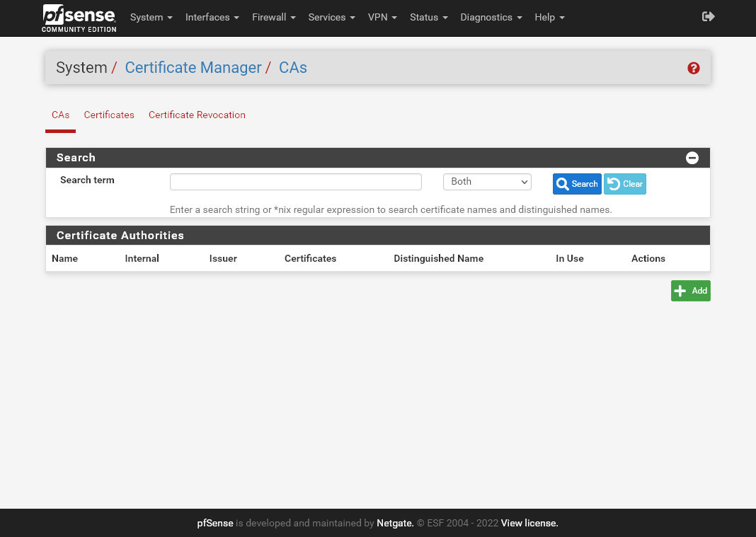Click inside the Search term input field
The width and height of the screenshot is (756, 537).
pos(295,182)
